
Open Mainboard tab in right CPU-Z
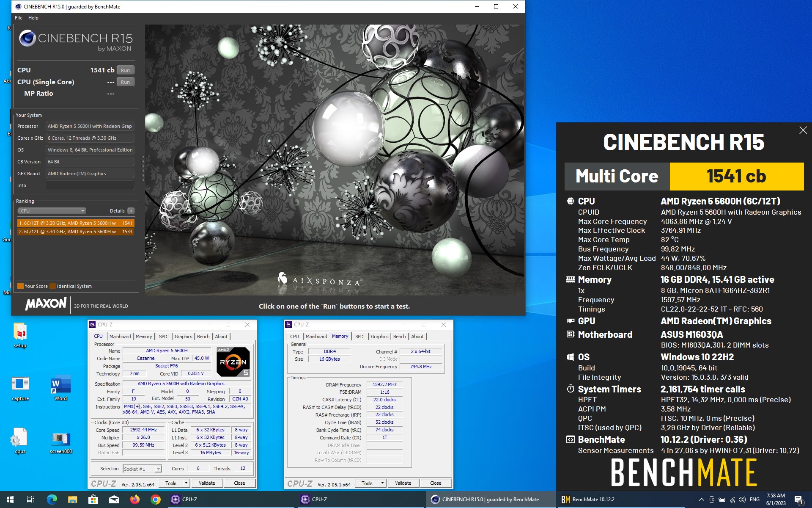coord(316,337)
